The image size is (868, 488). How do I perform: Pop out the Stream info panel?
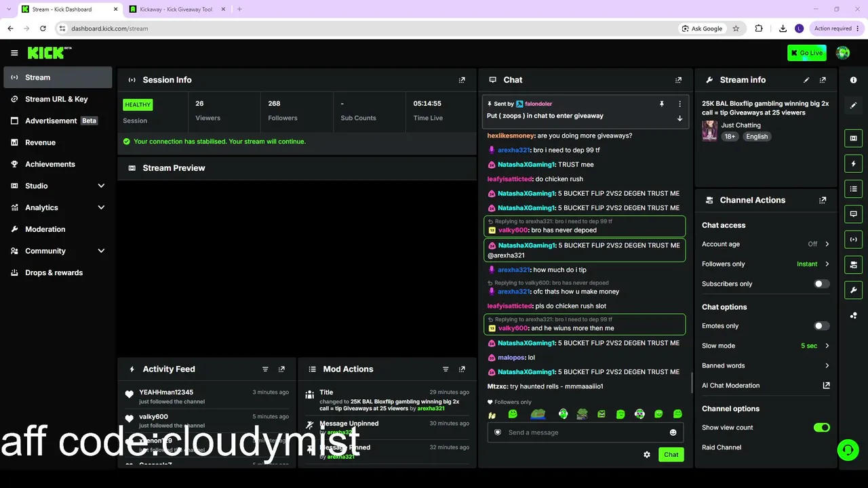pyautogui.click(x=823, y=80)
